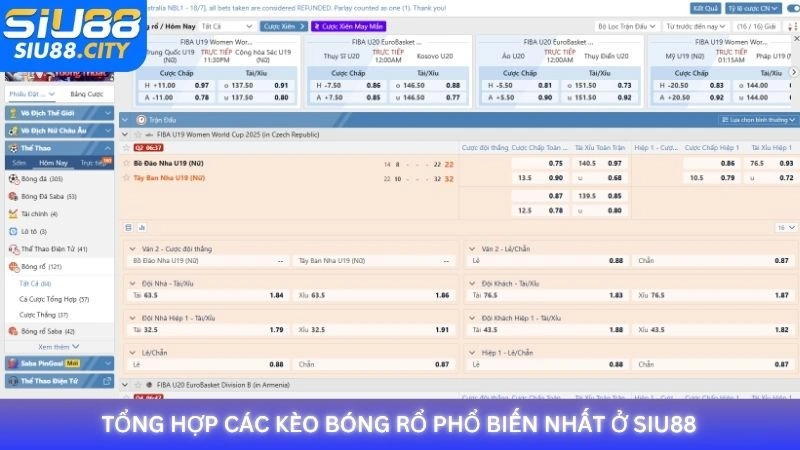Collapse the FIBA U19 Women World Cup league
Viewport: 800px width, 450px height.
coord(125,135)
